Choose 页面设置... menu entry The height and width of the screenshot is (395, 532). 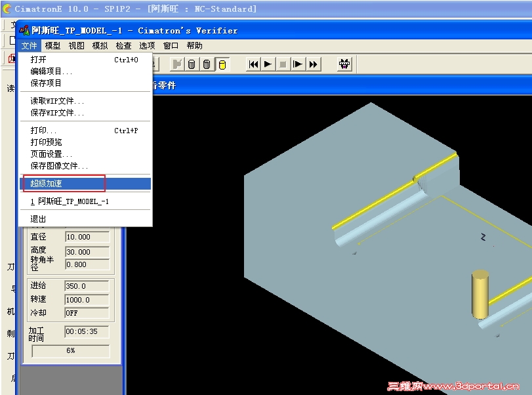click(x=85, y=154)
